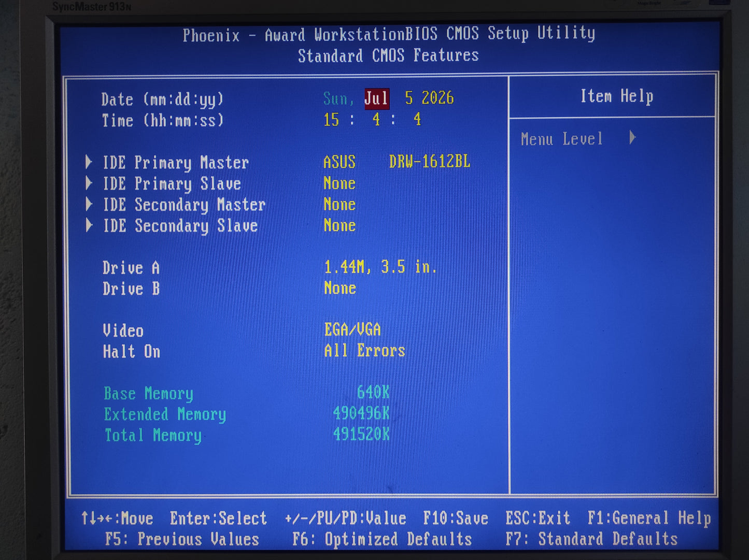Open the IDE Secondary Master submenu
The width and height of the screenshot is (749, 560).
(184, 205)
